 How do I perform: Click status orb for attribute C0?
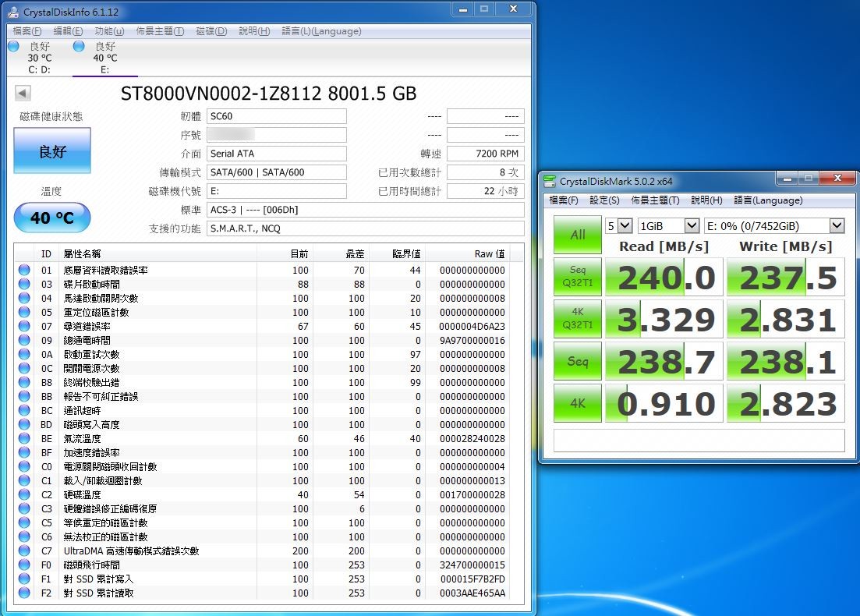click(24, 466)
